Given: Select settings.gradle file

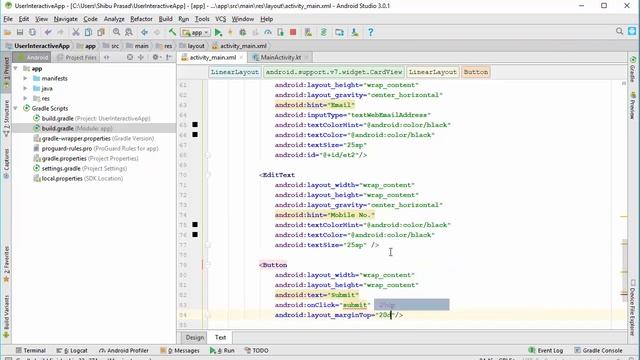Looking at the screenshot, I should coord(80,168).
